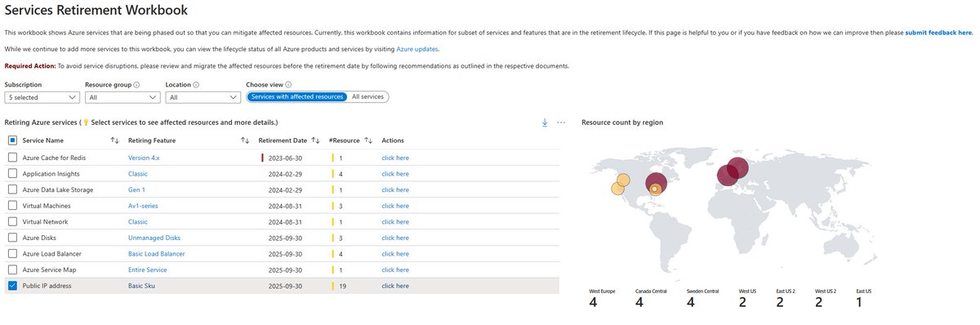Check the Azure Service Map checkbox

(x=12, y=269)
